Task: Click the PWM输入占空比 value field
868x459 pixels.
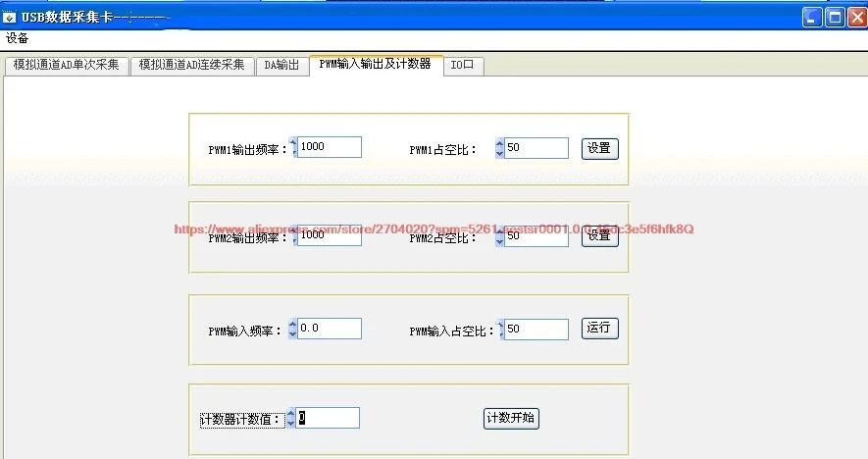Action: [536, 330]
